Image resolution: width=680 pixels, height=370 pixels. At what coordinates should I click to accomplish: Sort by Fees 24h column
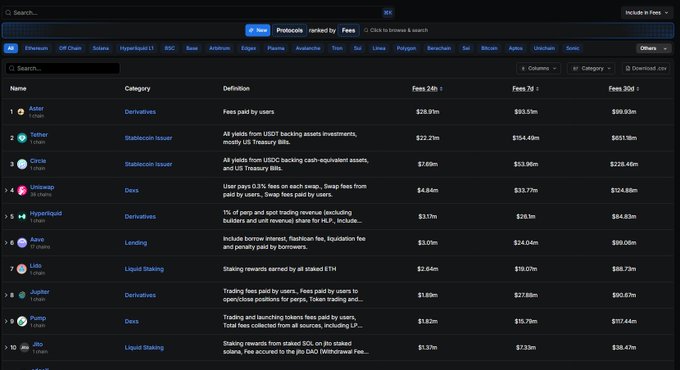427,88
